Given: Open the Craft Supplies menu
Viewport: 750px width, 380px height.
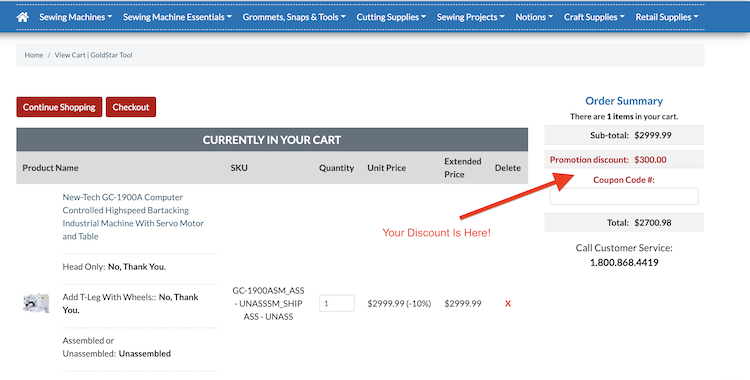Looking at the screenshot, I should pos(594,17).
